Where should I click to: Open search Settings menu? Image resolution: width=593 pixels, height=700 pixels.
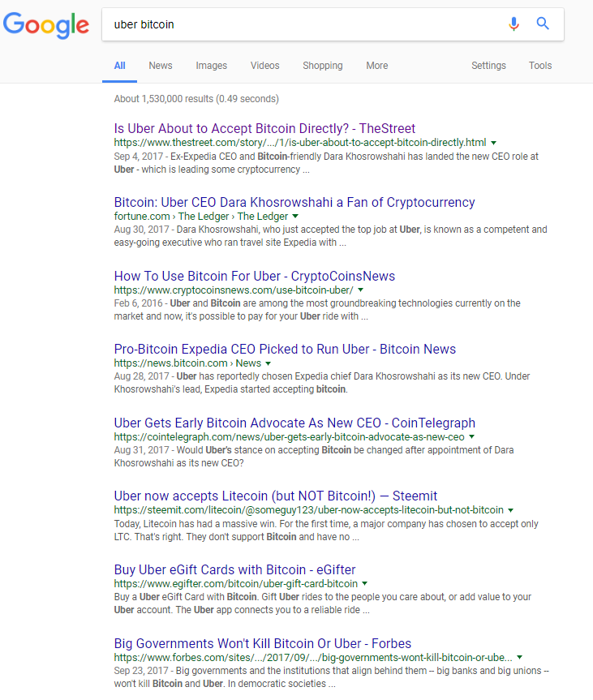point(488,66)
